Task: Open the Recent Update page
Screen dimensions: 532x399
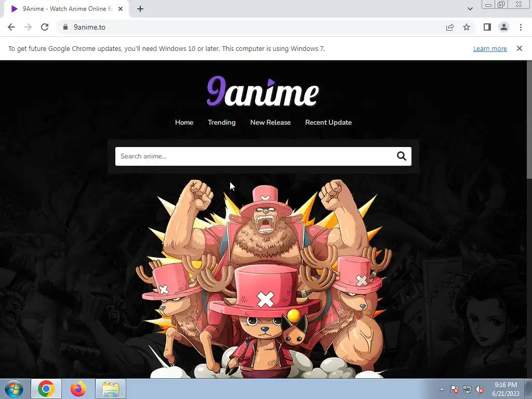Action: (328, 123)
